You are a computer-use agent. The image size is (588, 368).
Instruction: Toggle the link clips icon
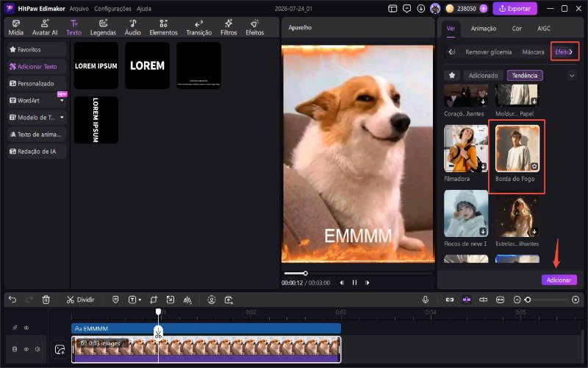450,300
